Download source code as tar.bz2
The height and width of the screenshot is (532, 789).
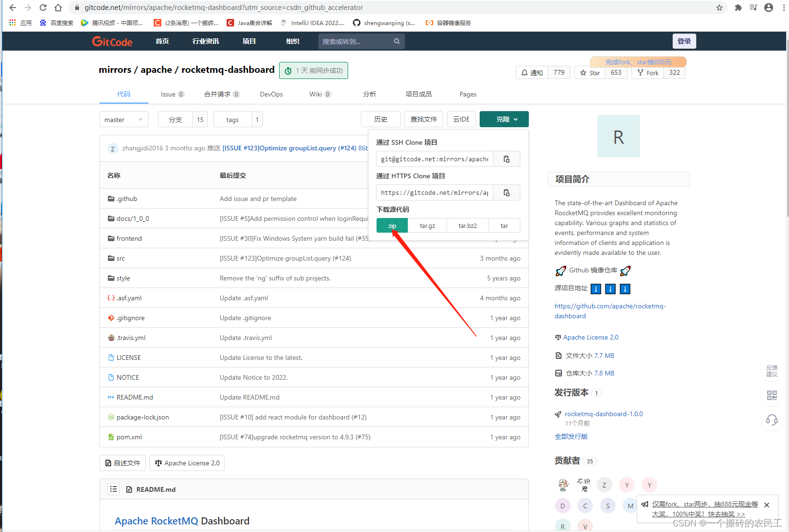(468, 226)
